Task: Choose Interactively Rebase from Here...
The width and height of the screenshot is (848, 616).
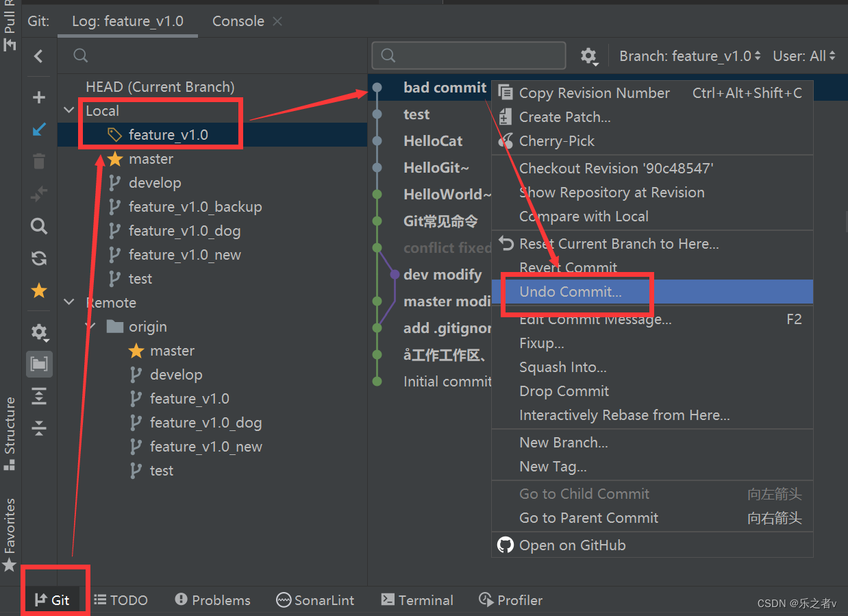Action: click(652, 415)
